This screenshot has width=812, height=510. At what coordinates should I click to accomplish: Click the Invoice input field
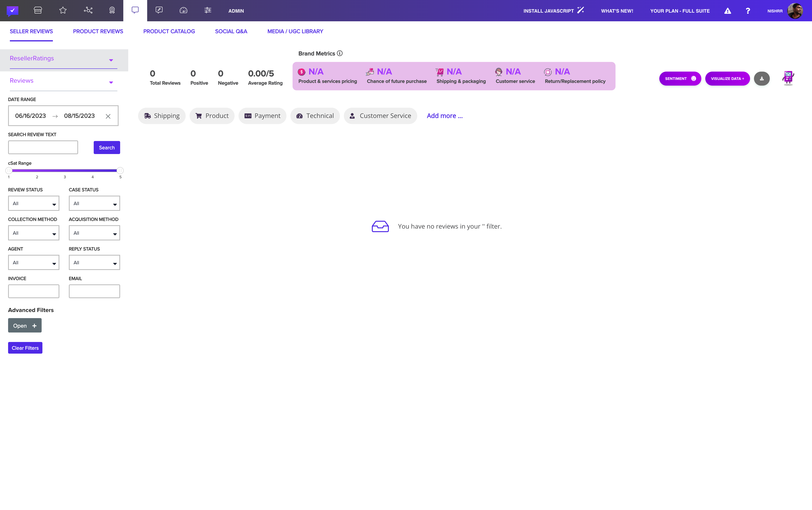click(34, 291)
